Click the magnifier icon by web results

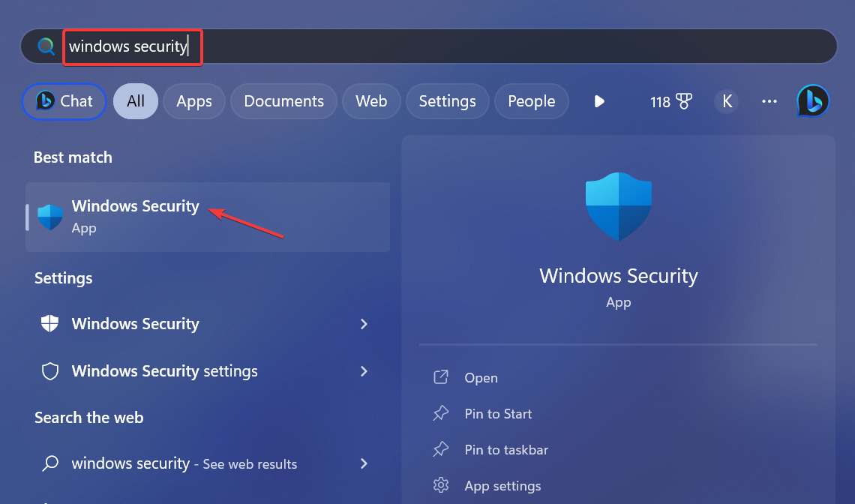click(x=50, y=463)
